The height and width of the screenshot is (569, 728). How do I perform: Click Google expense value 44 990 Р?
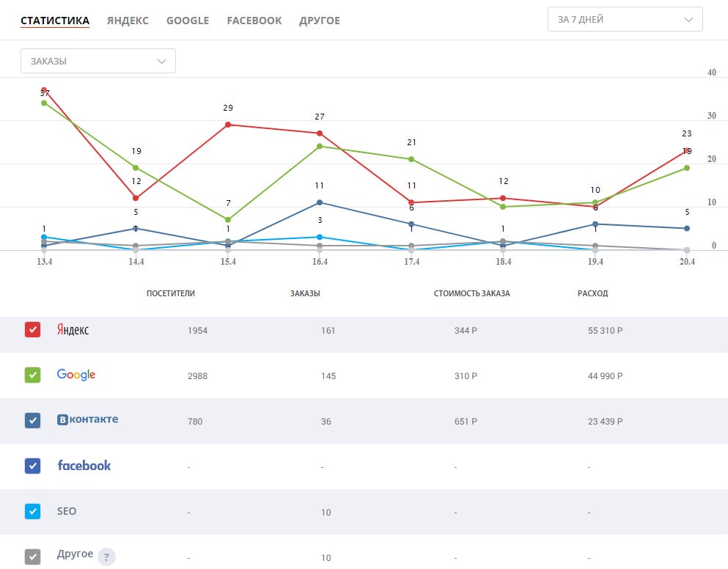coord(606,376)
